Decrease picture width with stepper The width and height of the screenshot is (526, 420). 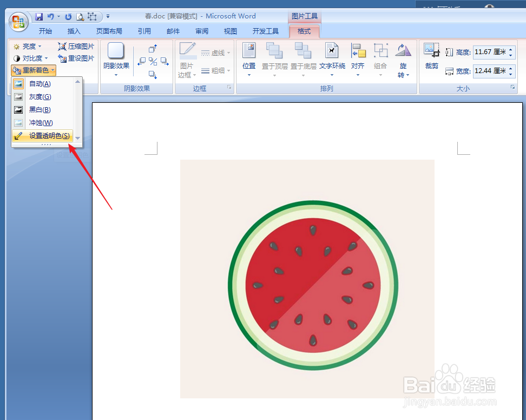(511, 74)
